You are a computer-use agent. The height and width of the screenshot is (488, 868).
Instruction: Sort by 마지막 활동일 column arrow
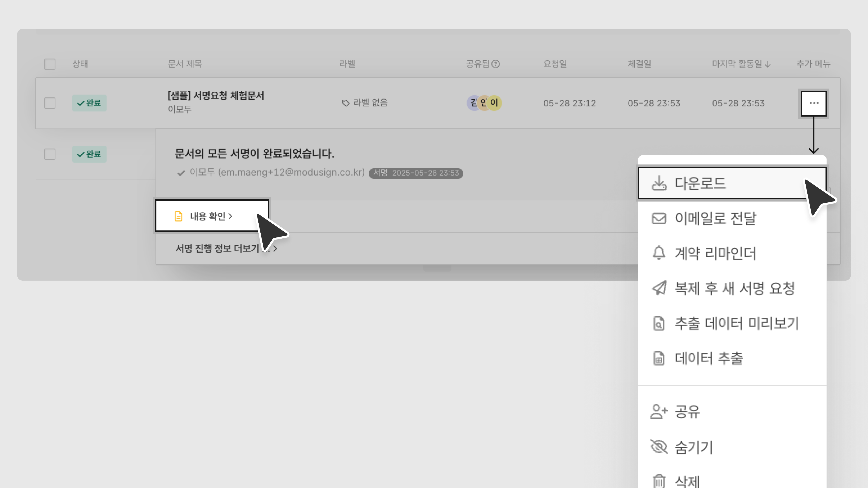click(768, 64)
